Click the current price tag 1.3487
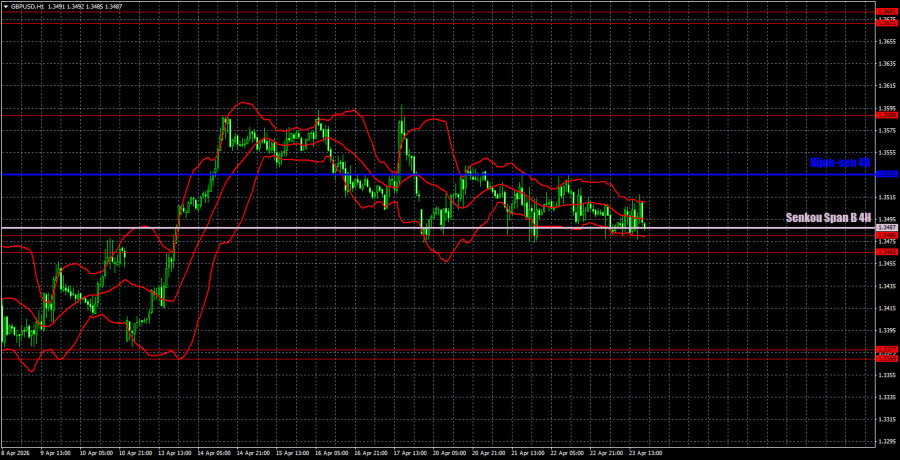 click(886, 228)
